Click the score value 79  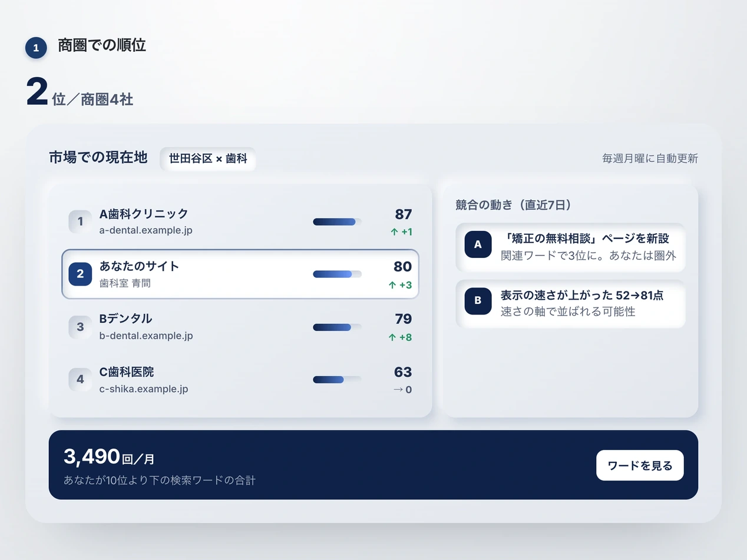click(x=404, y=319)
